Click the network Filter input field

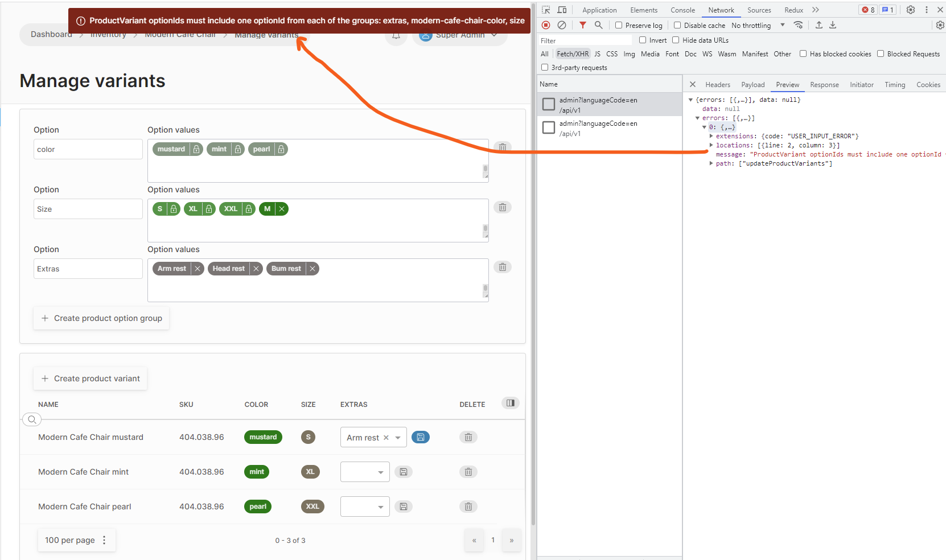tap(586, 40)
